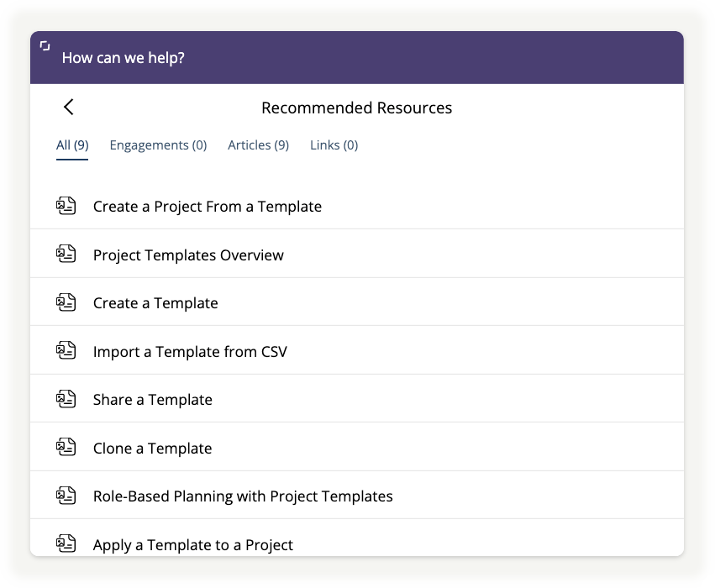This screenshot has width=715, height=588.
Task: Open the Share a Template article
Action: (x=357, y=399)
